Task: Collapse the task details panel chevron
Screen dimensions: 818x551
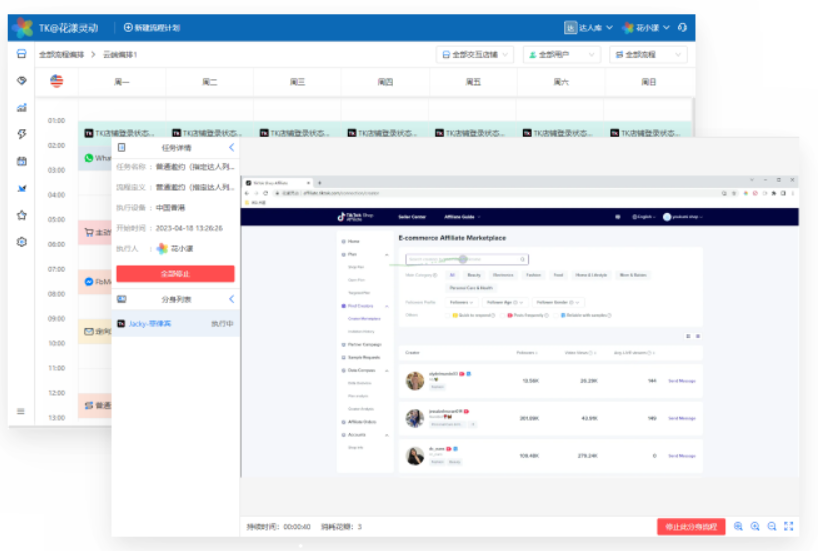Action: 232,148
